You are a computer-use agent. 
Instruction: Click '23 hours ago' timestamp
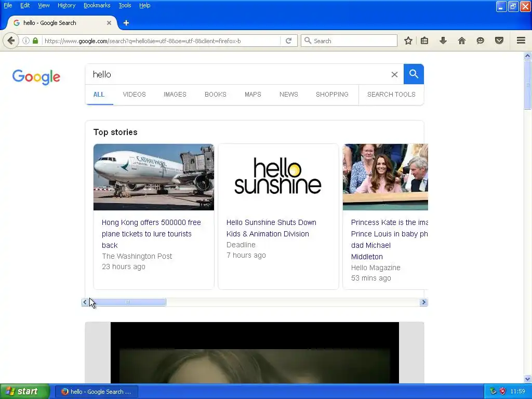124,267
